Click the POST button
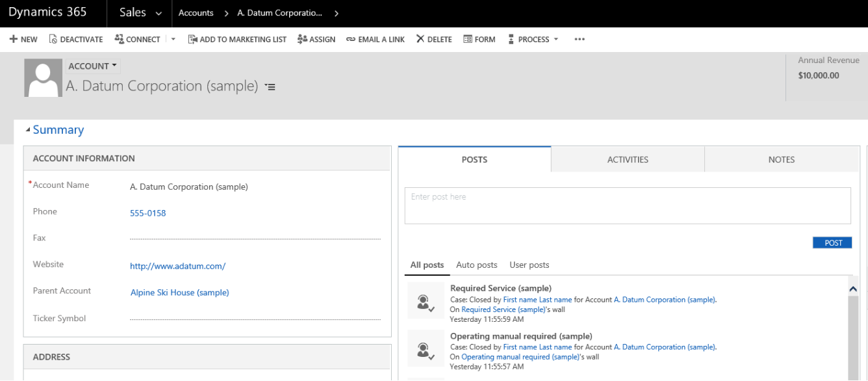Screen dimensions: 868x381 pos(833,243)
